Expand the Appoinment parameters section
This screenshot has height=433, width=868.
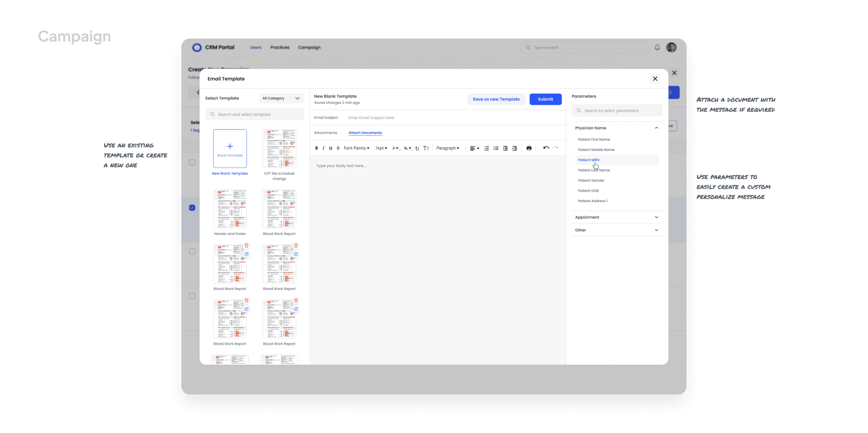pyautogui.click(x=617, y=217)
